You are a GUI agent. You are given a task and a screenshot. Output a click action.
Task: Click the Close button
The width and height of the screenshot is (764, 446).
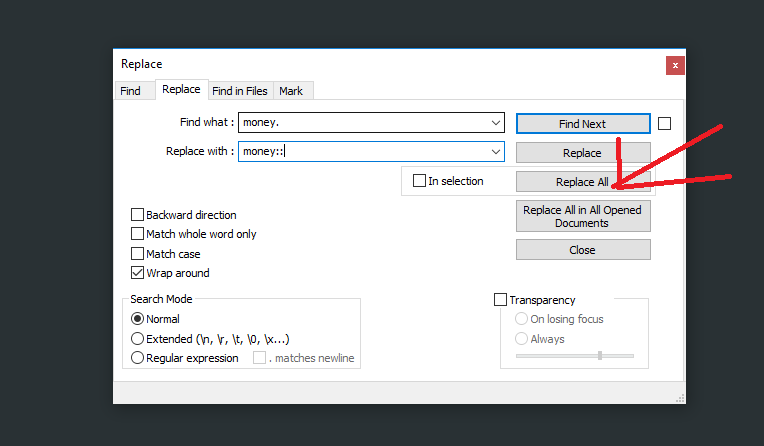[x=583, y=250]
